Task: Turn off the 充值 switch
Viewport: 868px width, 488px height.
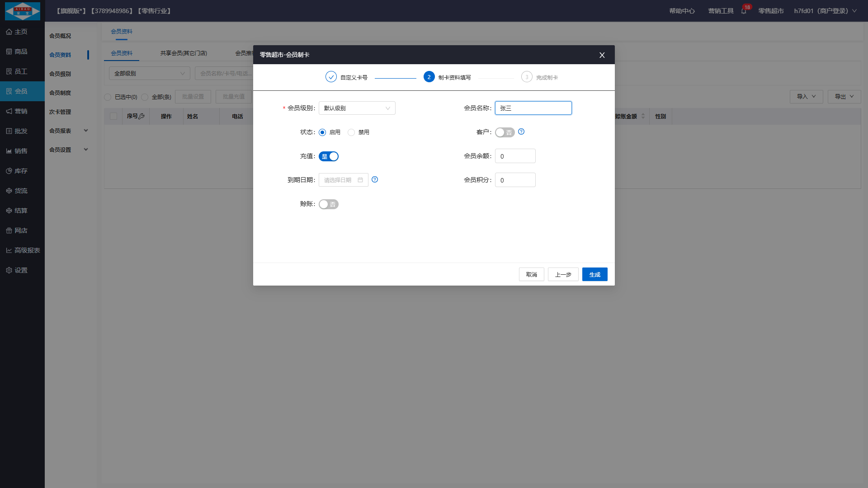Action: [329, 156]
